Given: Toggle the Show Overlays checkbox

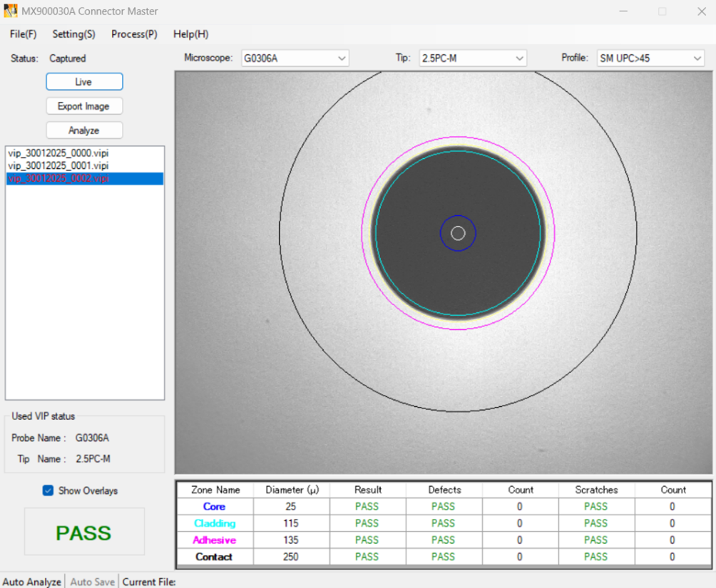Looking at the screenshot, I should tap(48, 490).
